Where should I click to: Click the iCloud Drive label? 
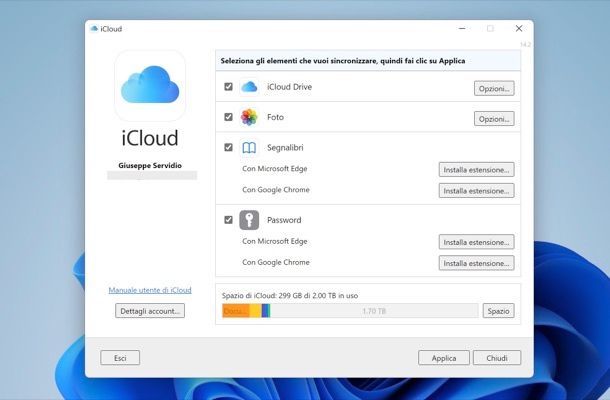(289, 87)
